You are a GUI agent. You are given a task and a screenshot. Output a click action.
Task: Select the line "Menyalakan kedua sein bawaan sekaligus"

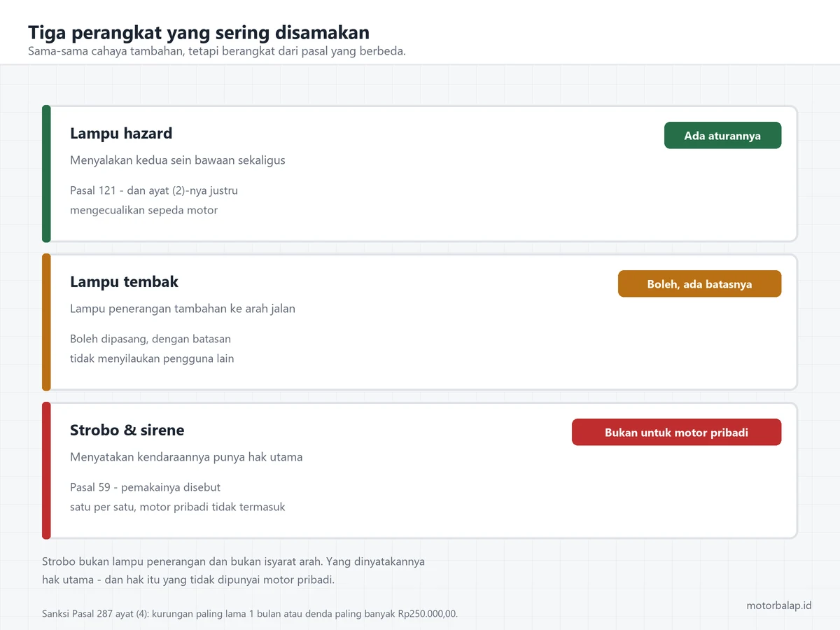click(178, 160)
